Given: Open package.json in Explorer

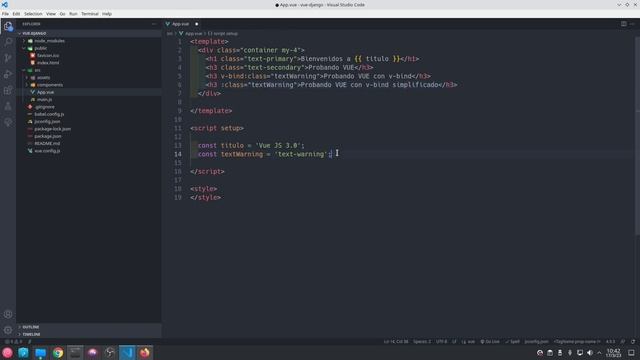Looking at the screenshot, I should [x=48, y=136].
